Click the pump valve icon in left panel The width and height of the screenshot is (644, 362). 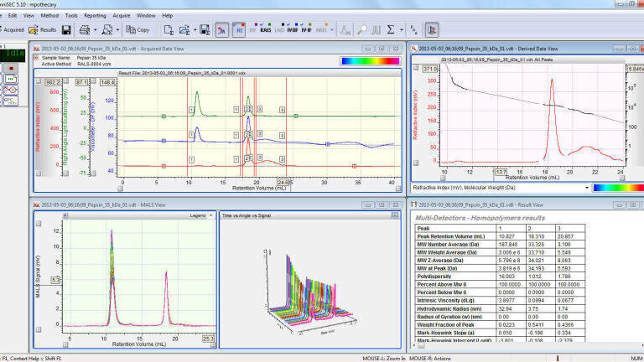[10, 90]
